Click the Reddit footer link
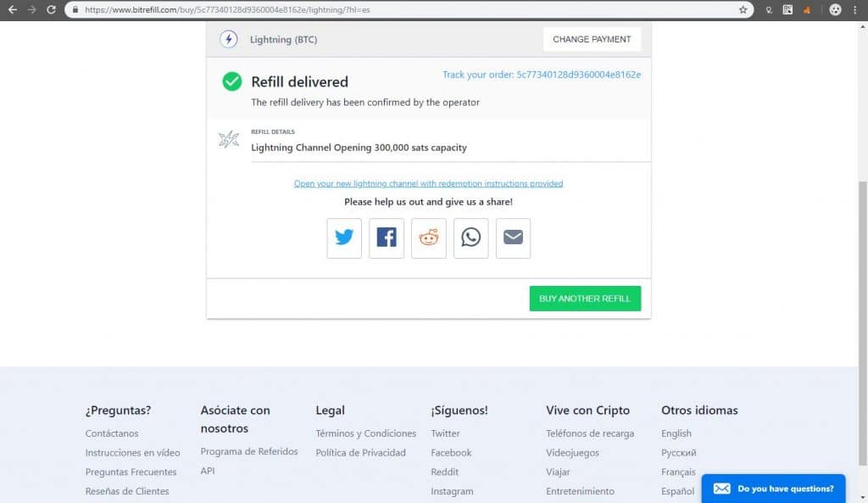Image resolution: width=868 pixels, height=503 pixels. coord(444,472)
